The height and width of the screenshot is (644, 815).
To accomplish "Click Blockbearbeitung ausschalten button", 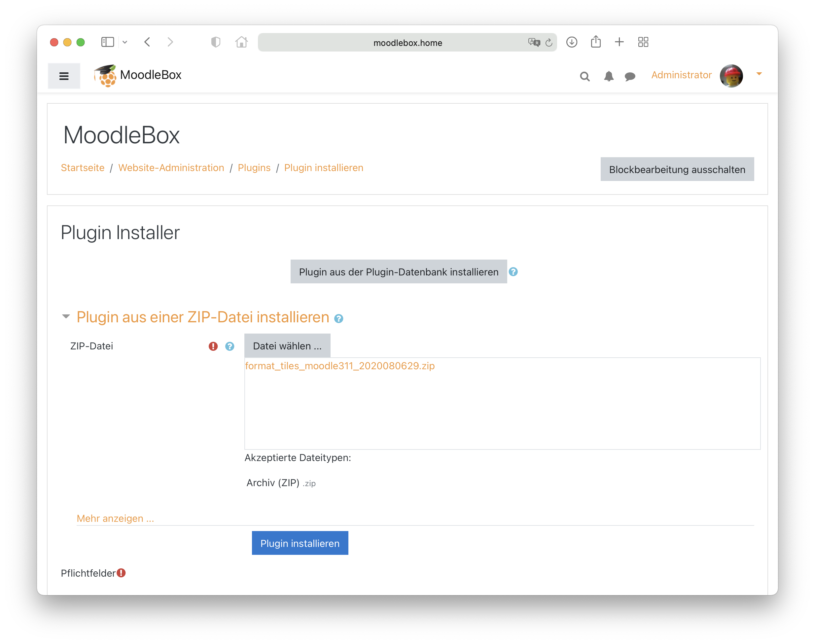I will [x=677, y=169].
